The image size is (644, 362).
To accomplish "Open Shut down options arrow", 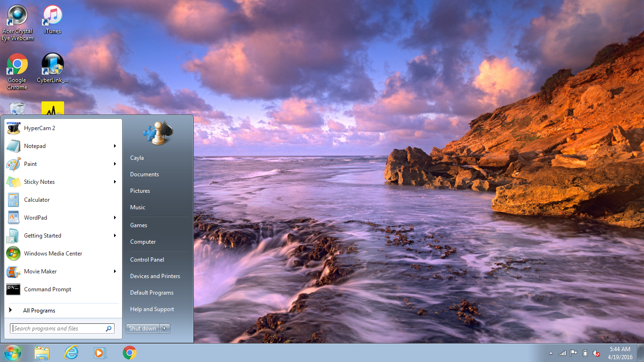I will (165, 329).
